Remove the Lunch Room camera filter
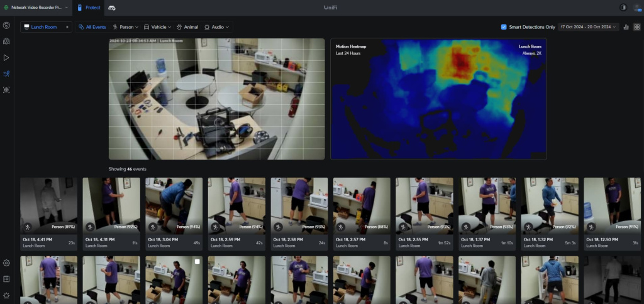 67,27
